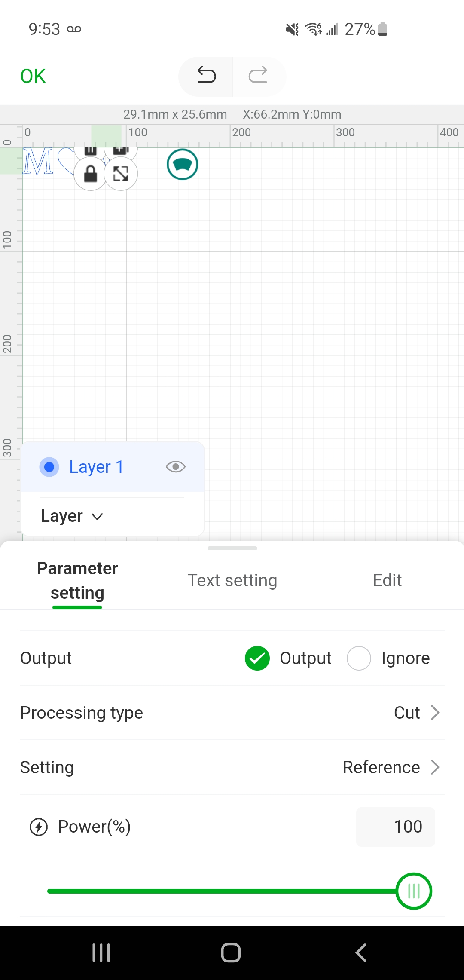Select Layer 1 radio indicator
Screen dimensions: 464x980
click(49, 467)
